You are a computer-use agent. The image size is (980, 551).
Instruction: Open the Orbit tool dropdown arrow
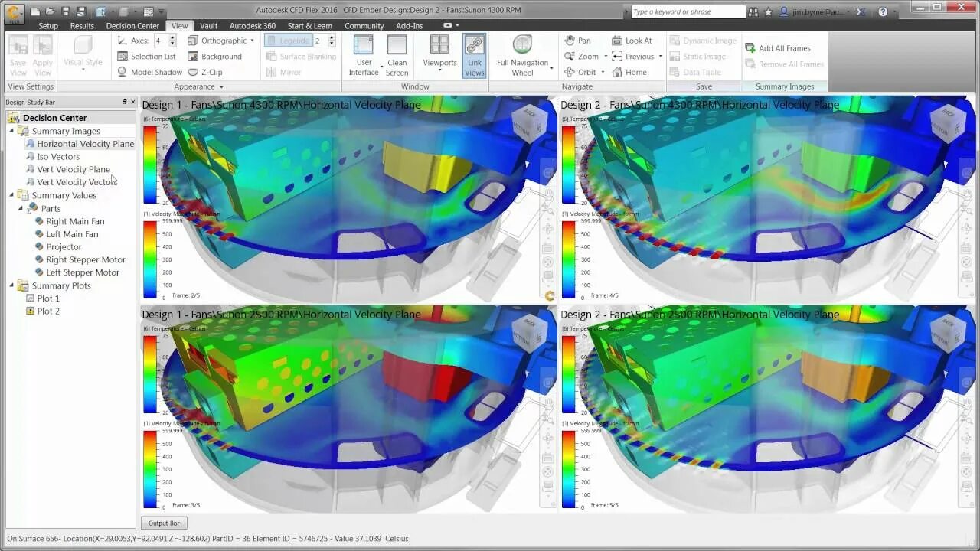tap(603, 73)
